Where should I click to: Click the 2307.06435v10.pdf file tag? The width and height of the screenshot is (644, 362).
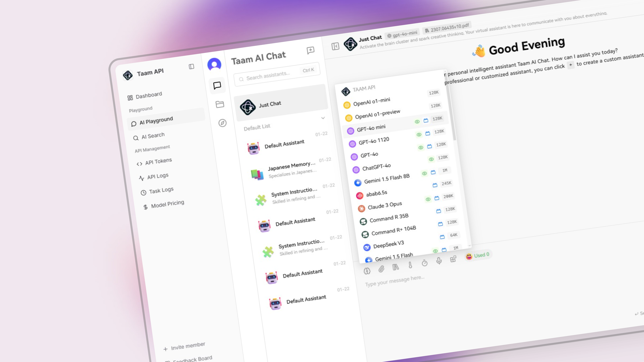pyautogui.click(x=447, y=28)
